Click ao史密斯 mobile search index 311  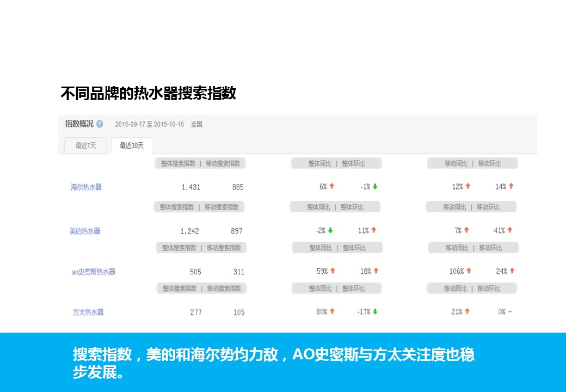click(x=238, y=272)
